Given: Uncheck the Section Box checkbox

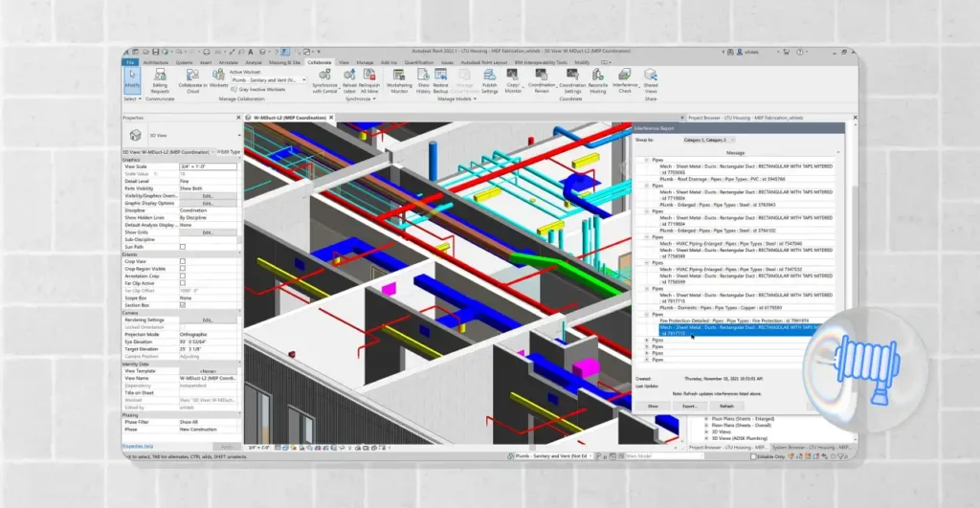Looking at the screenshot, I should (183, 305).
